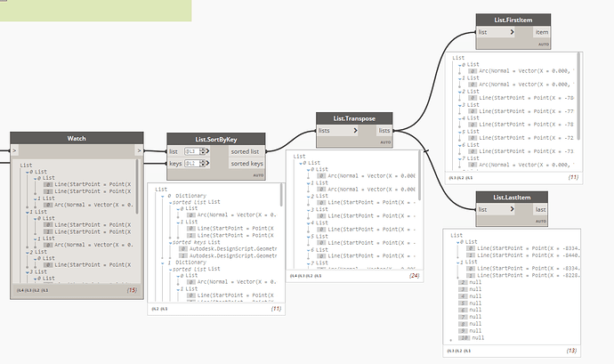Collapse '2 List' in the Watch node
This screenshot has width=614, height=364.
point(28,253)
